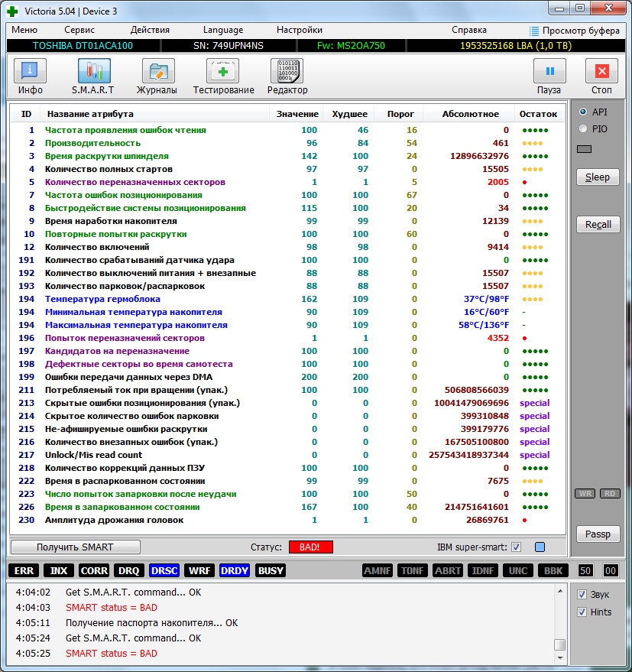Open the Журналы logs icon
Image resolution: width=632 pixels, height=672 pixels.
point(157,76)
